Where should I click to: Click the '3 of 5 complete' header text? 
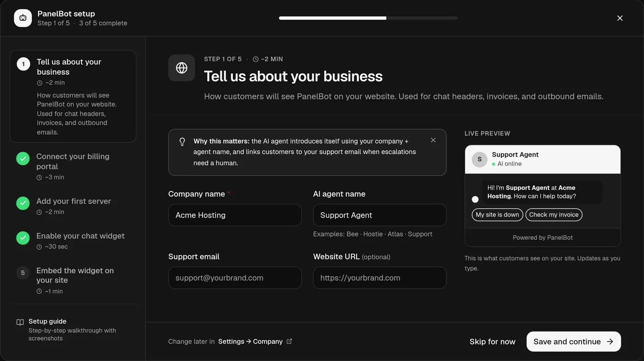tap(103, 23)
